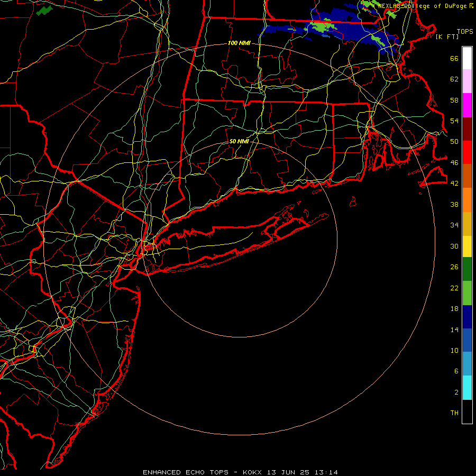Click the legend value "62"

coord(454,79)
